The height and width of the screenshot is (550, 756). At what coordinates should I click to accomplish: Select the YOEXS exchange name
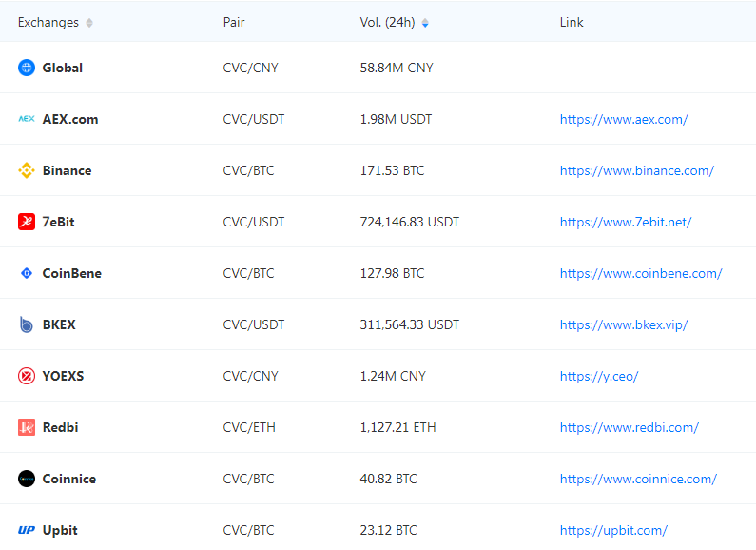(x=63, y=376)
